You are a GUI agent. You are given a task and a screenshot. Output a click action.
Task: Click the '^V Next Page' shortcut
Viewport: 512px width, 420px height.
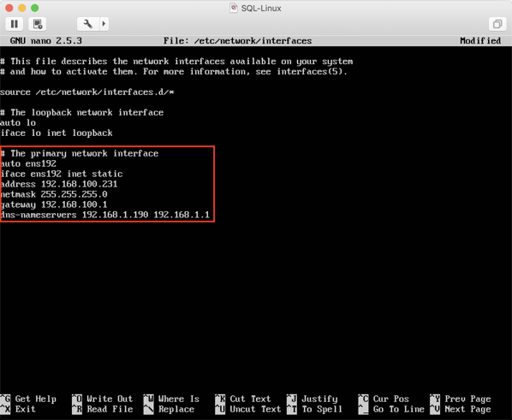[461, 409]
